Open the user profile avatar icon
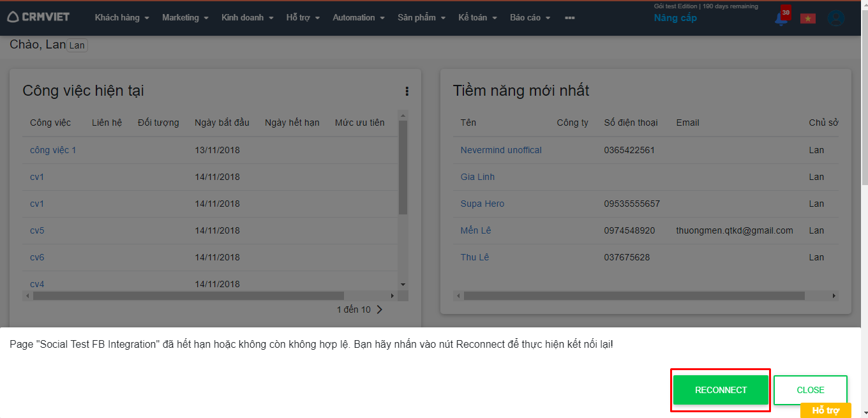 [835, 18]
